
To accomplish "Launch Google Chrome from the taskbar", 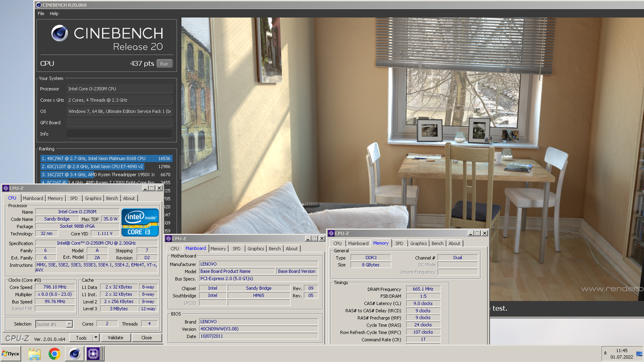I will [x=54, y=354].
